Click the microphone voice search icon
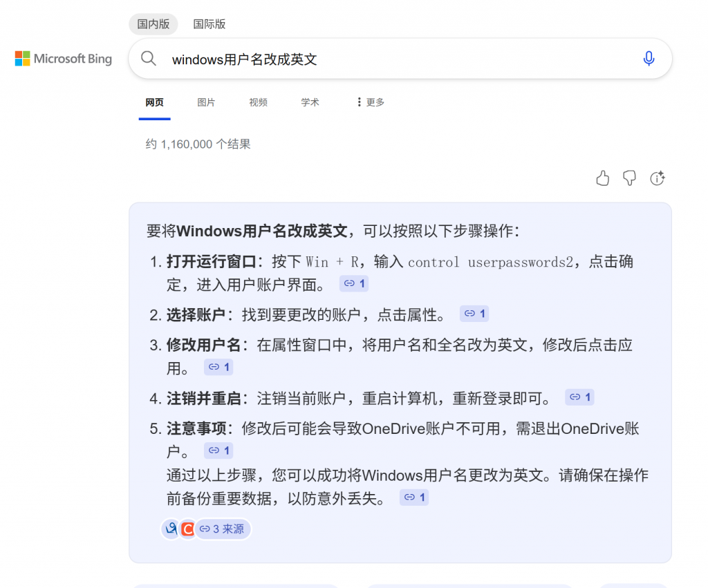Viewport: 708px width, 588px height. (x=649, y=59)
